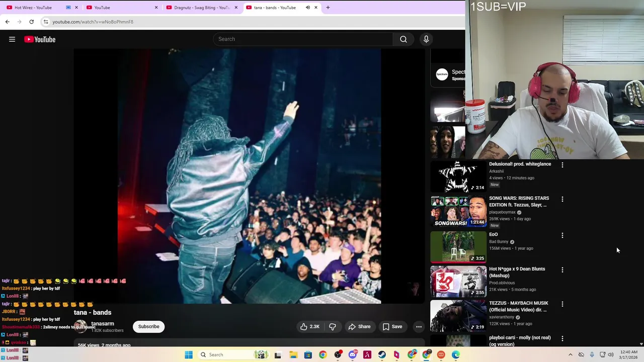Open File Explorer from the taskbar

293,355
